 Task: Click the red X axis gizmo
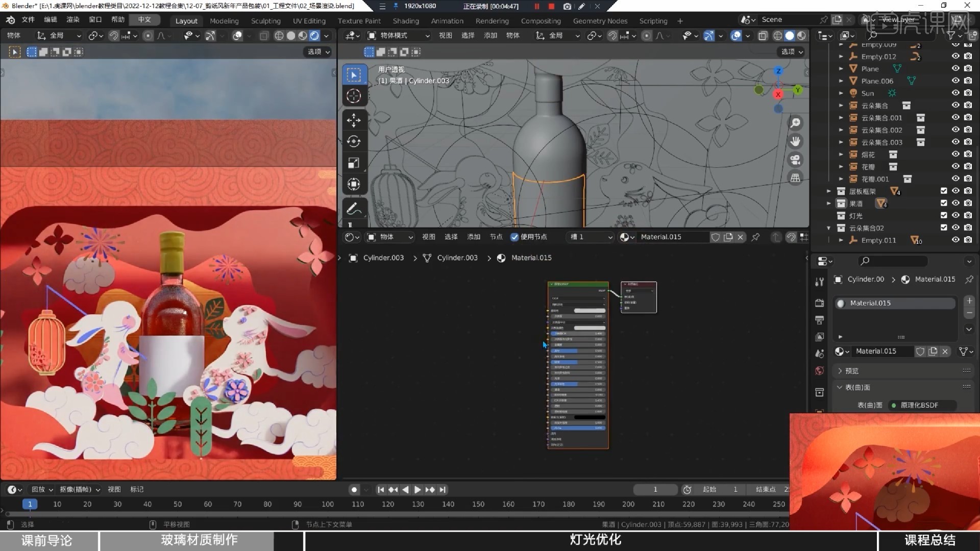(778, 94)
